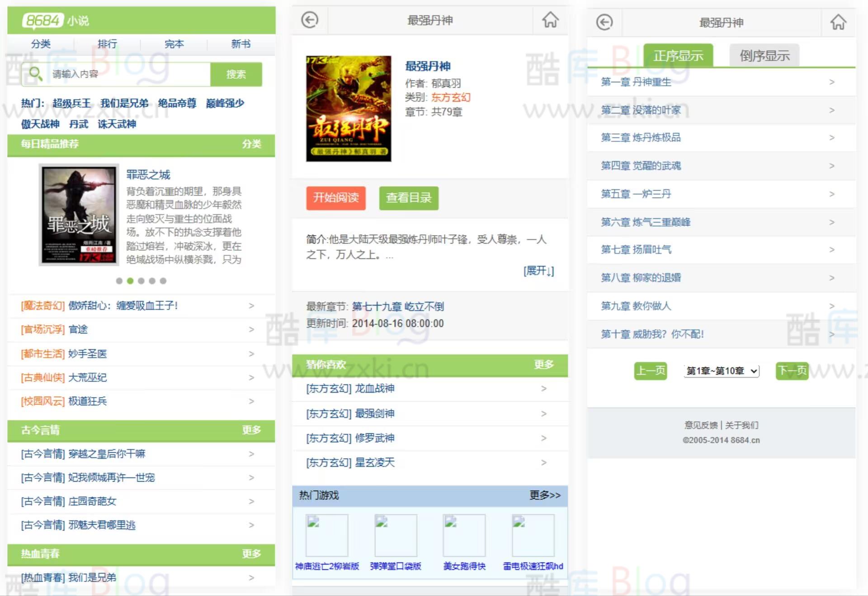Click the search magnifier icon

point(36,74)
